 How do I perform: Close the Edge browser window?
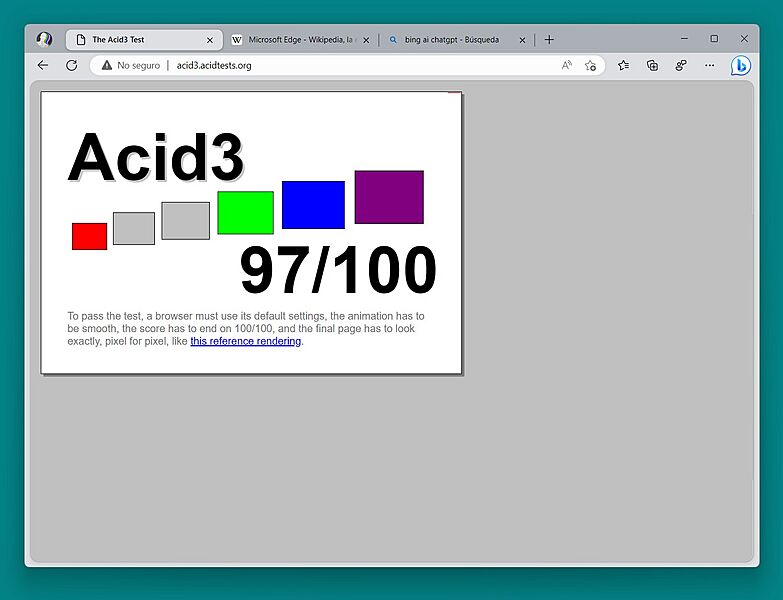[x=744, y=38]
